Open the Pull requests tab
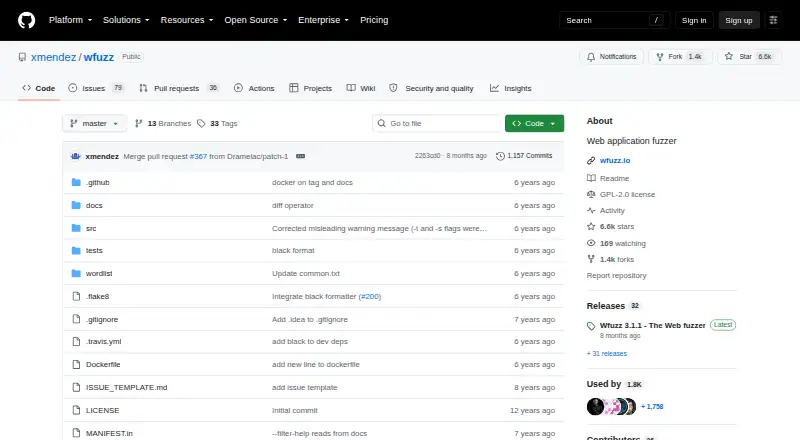The image size is (800, 440). (x=179, y=88)
